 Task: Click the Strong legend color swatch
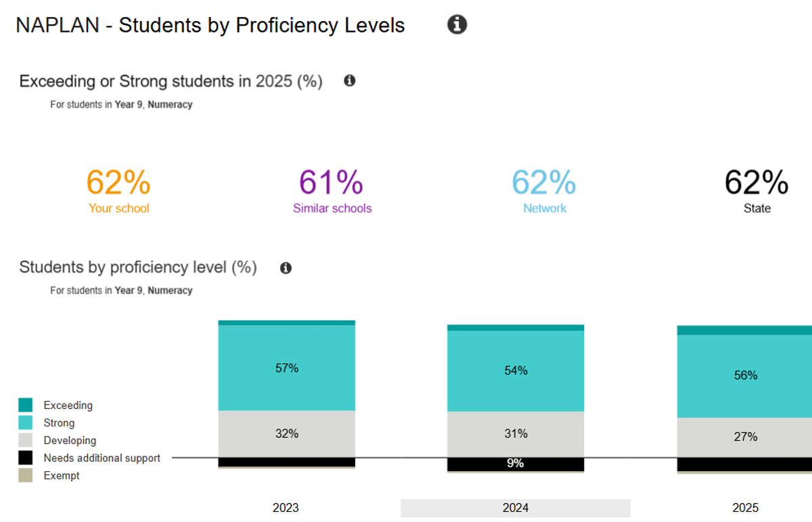[25, 423]
